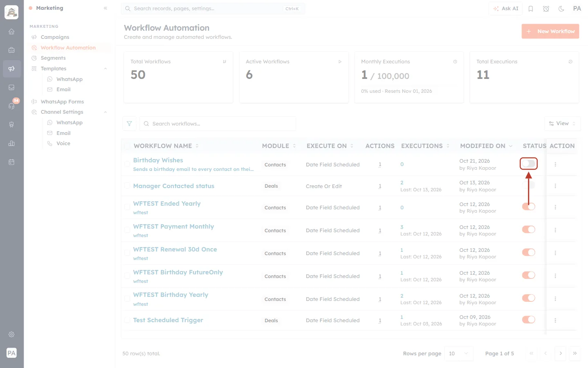Click the PA user avatar in top bar

coord(577,9)
